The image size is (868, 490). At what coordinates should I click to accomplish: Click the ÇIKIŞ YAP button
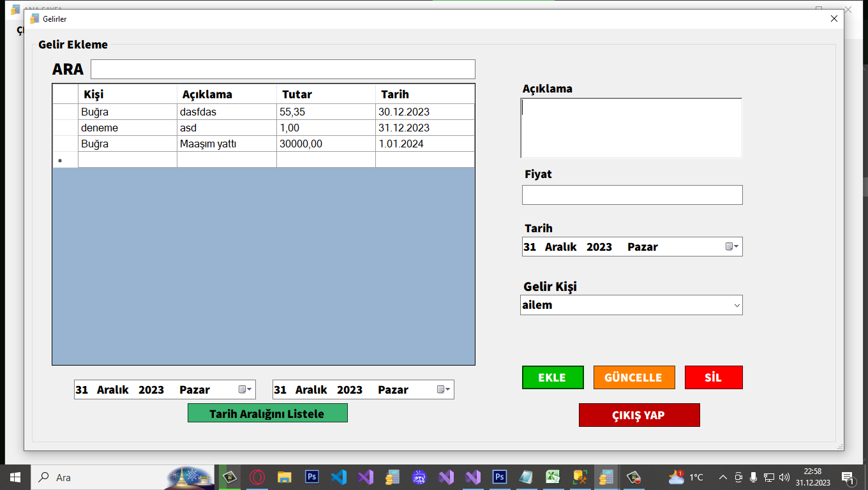pos(639,415)
